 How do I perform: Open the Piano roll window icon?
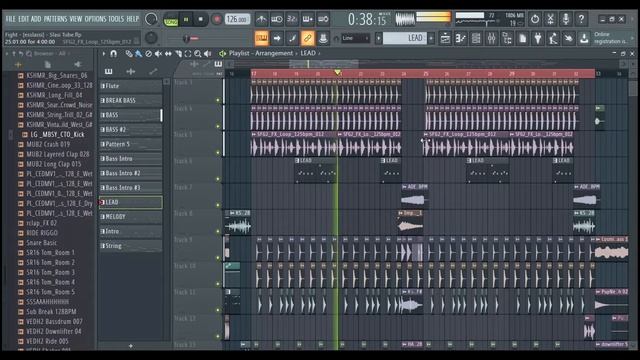pos(460,39)
